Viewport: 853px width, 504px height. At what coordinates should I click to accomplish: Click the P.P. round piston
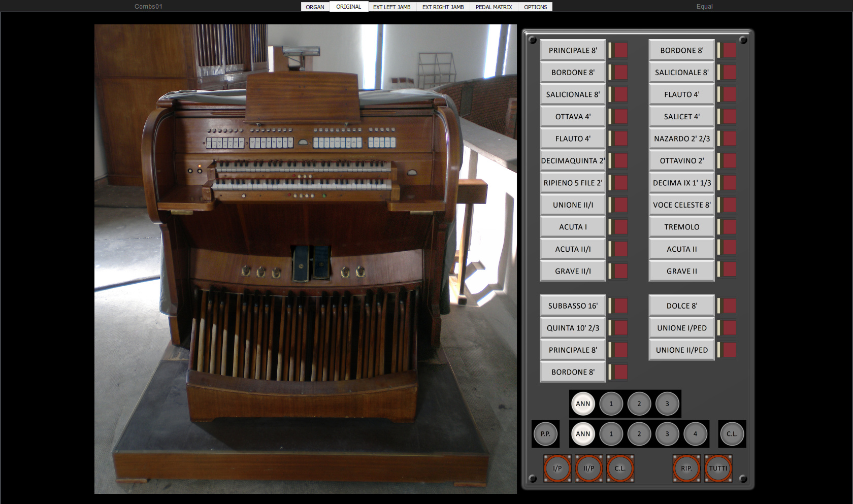[545, 433]
